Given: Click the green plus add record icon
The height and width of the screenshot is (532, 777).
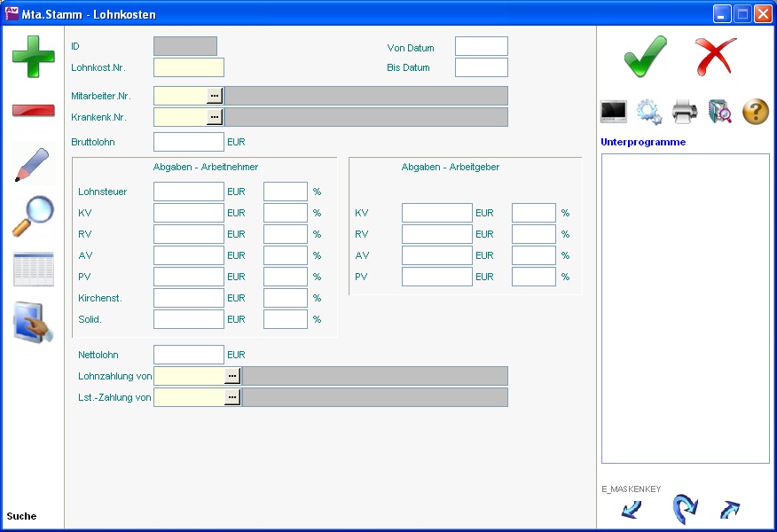Looking at the screenshot, I should click(33, 56).
